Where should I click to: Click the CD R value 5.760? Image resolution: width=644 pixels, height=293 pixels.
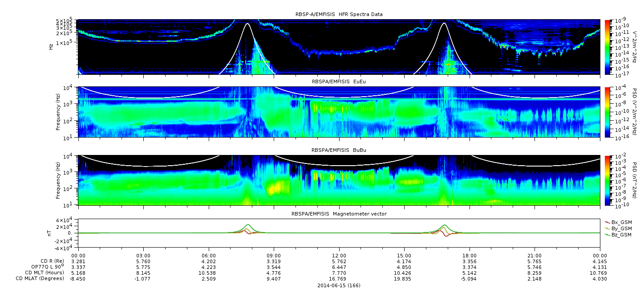143,261
